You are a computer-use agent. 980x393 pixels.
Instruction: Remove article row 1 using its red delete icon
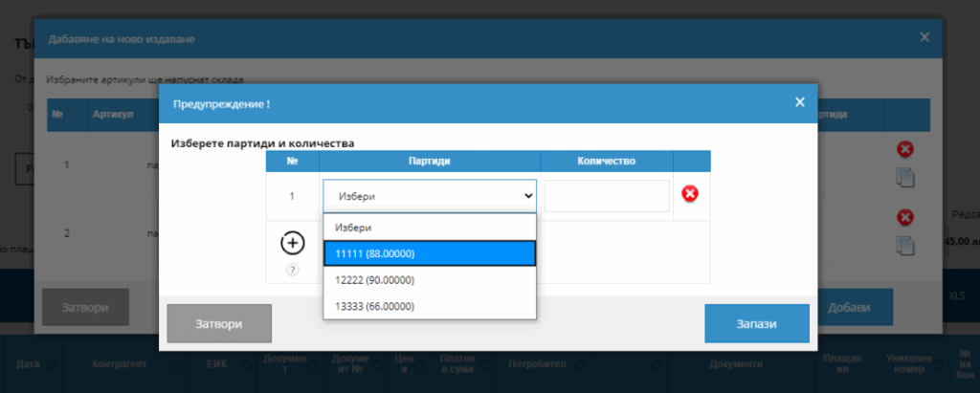tap(905, 149)
